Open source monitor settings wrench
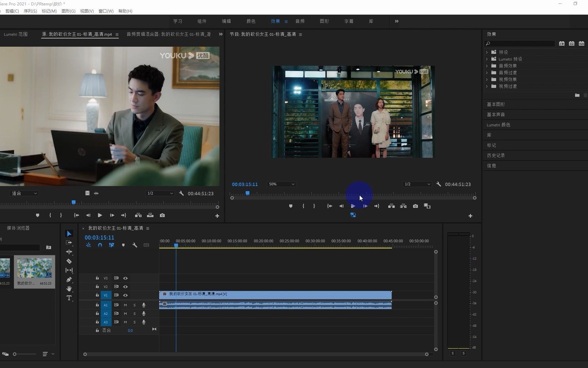Image resolution: width=588 pixels, height=368 pixels. (181, 193)
